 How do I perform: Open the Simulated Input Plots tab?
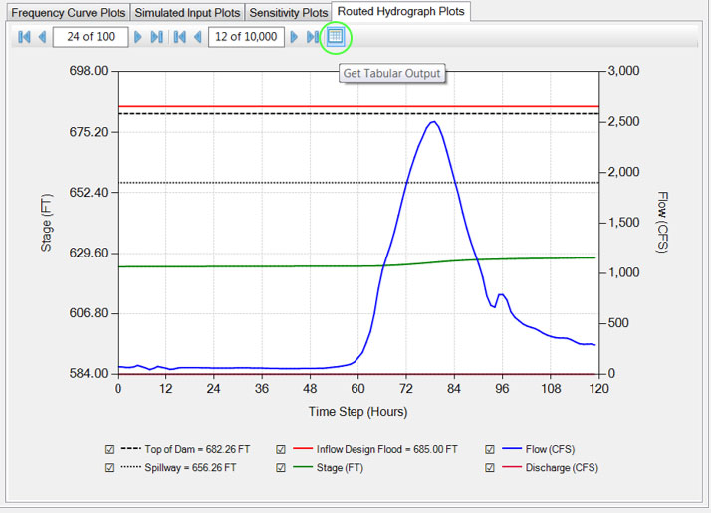[x=187, y=13]
